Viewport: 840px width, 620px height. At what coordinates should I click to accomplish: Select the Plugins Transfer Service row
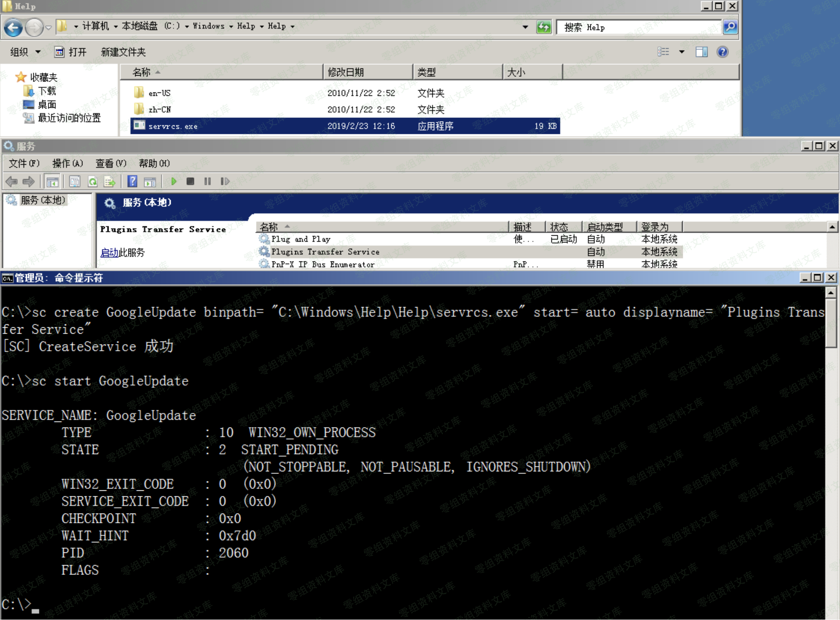tap(325, 252)
